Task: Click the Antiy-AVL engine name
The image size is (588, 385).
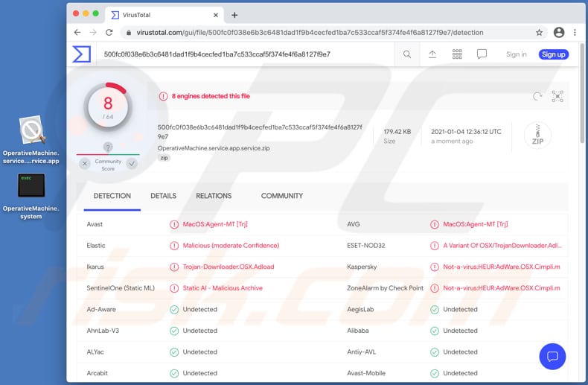Action: pos(362,352)
